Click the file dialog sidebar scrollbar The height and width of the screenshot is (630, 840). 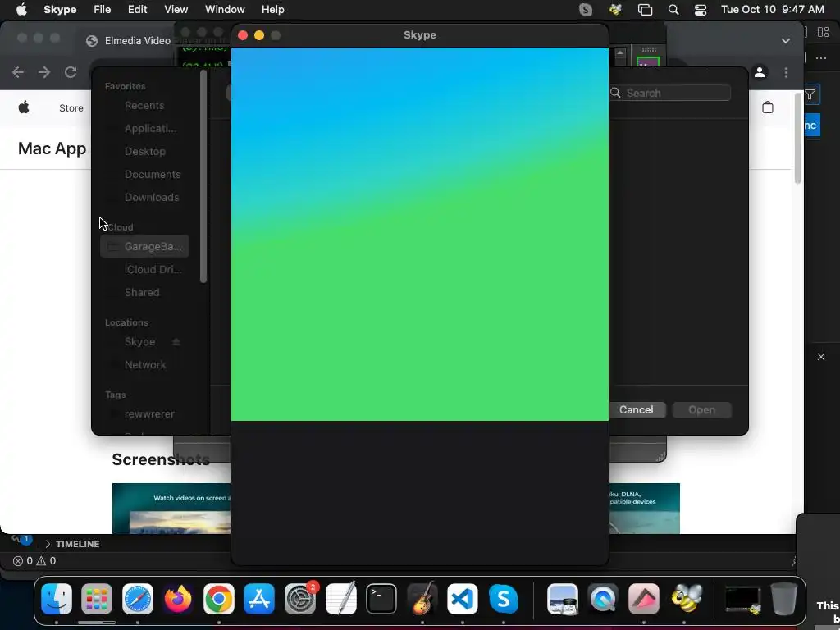tap(203, 176)
